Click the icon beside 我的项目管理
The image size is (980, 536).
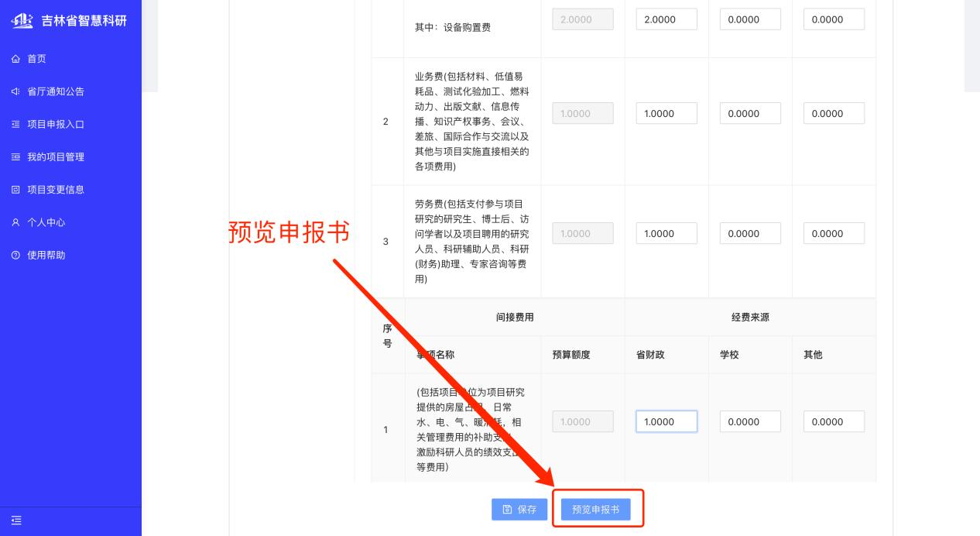point(15,157)
